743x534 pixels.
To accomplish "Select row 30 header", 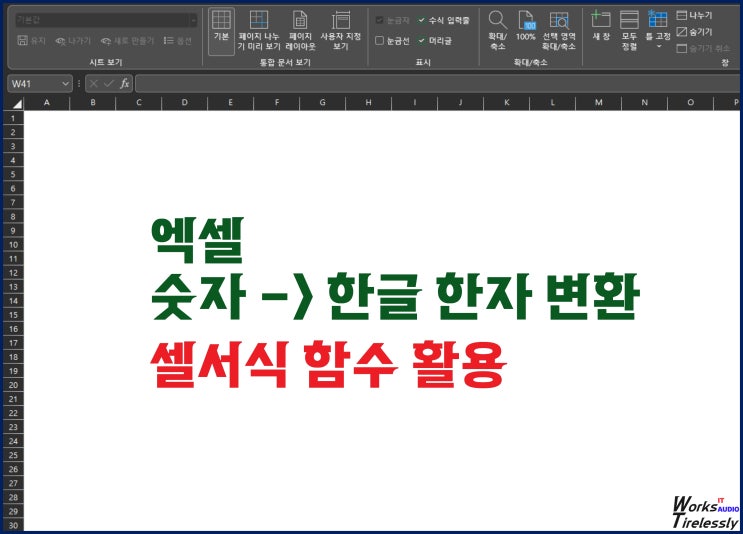I will pos(13,525).
